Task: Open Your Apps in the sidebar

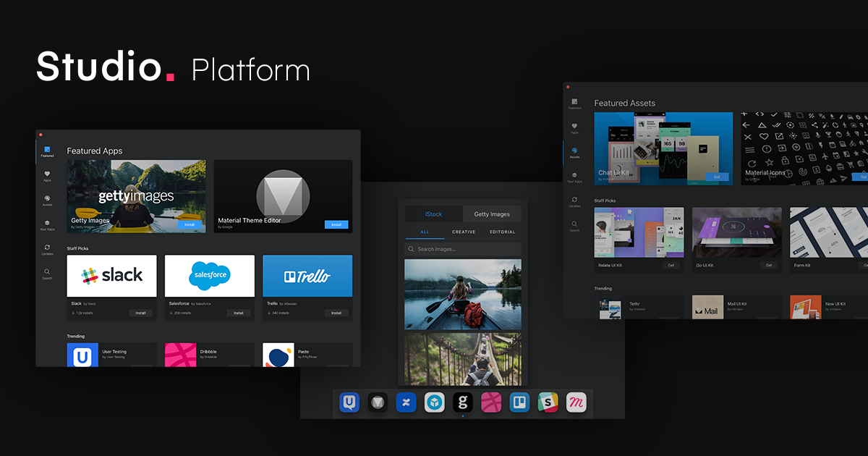Action: click(47, 224)
